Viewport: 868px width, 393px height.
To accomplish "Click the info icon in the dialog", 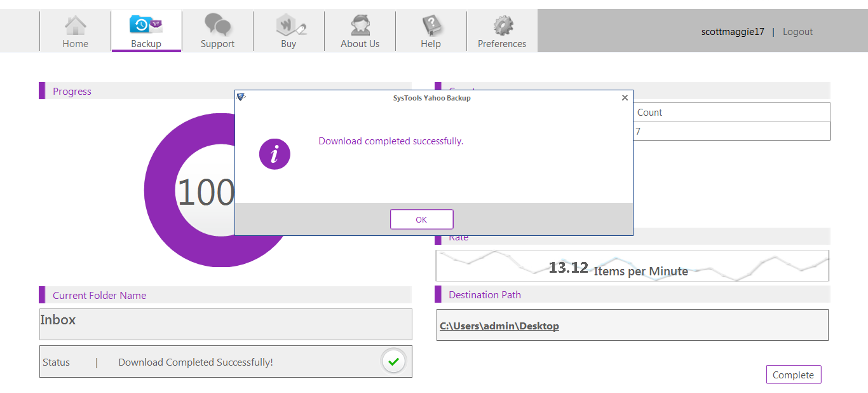I will [x=275, y=154].
